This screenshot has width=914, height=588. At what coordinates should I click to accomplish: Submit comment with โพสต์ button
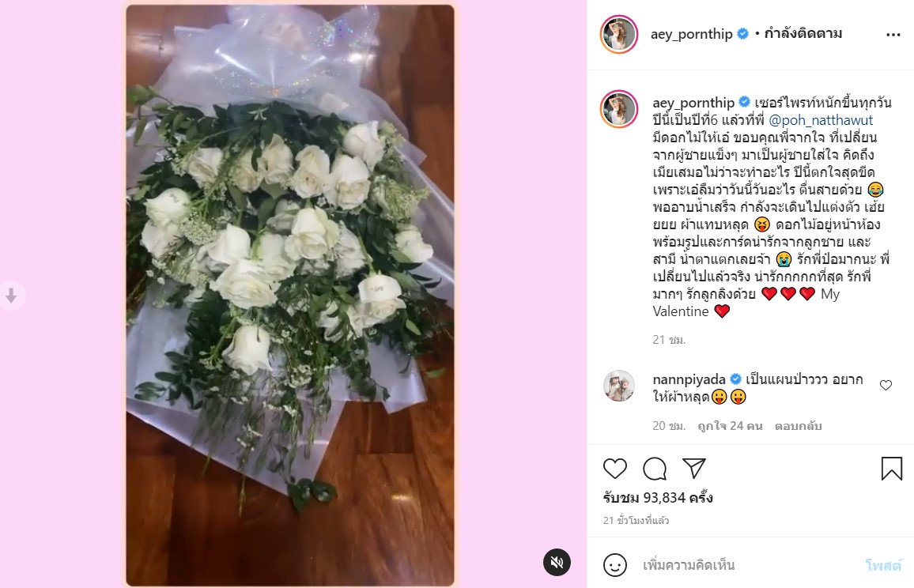(x=883, y=565)
